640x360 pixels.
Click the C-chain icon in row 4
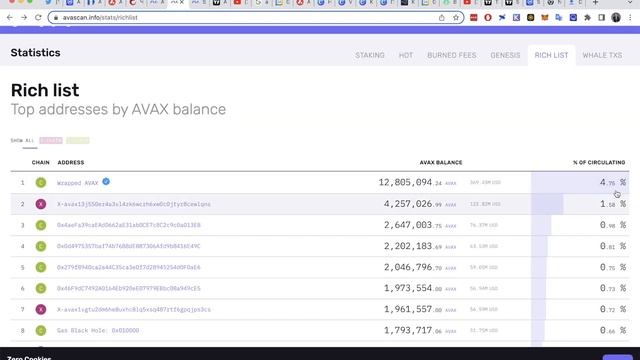click(x=41, y=246)
